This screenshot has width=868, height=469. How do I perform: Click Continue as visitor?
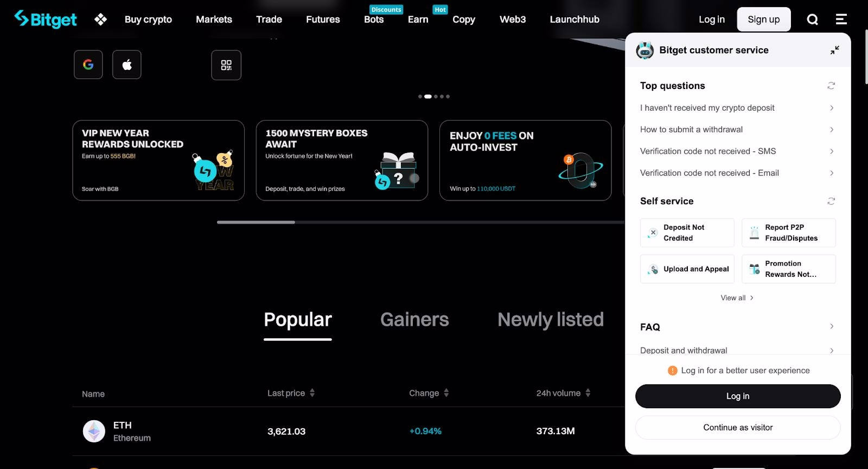coord(738,428)
